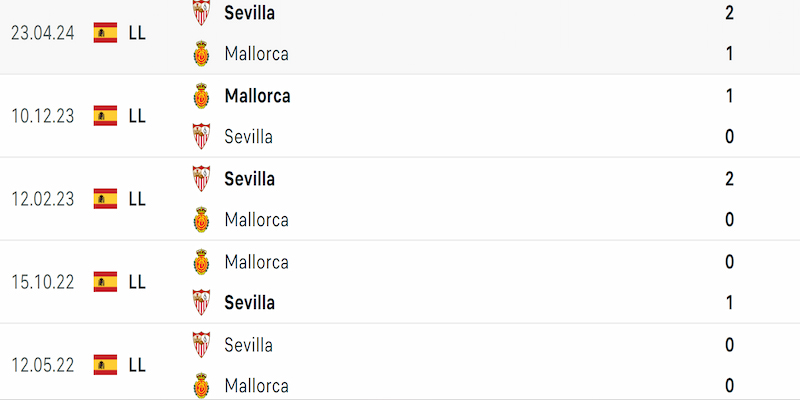
Task: Click Mallorca crest in 23.04.24 match
Action: point(202,54)
